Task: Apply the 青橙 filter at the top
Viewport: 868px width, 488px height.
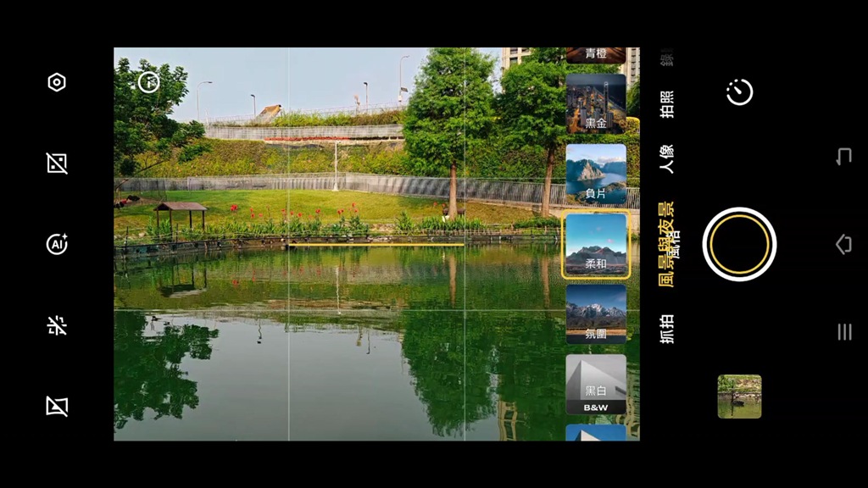Action: [596, 55]
